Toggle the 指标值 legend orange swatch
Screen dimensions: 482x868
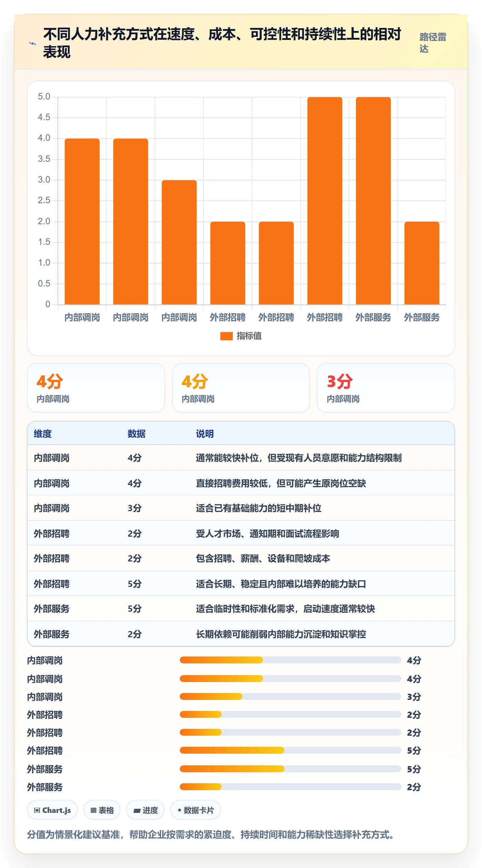227,336
